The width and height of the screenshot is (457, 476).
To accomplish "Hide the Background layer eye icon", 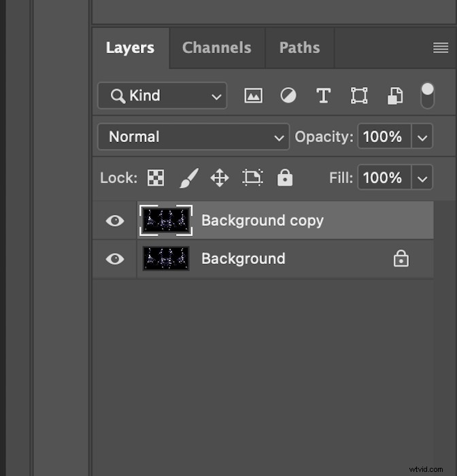I will [x=115, y=259].
